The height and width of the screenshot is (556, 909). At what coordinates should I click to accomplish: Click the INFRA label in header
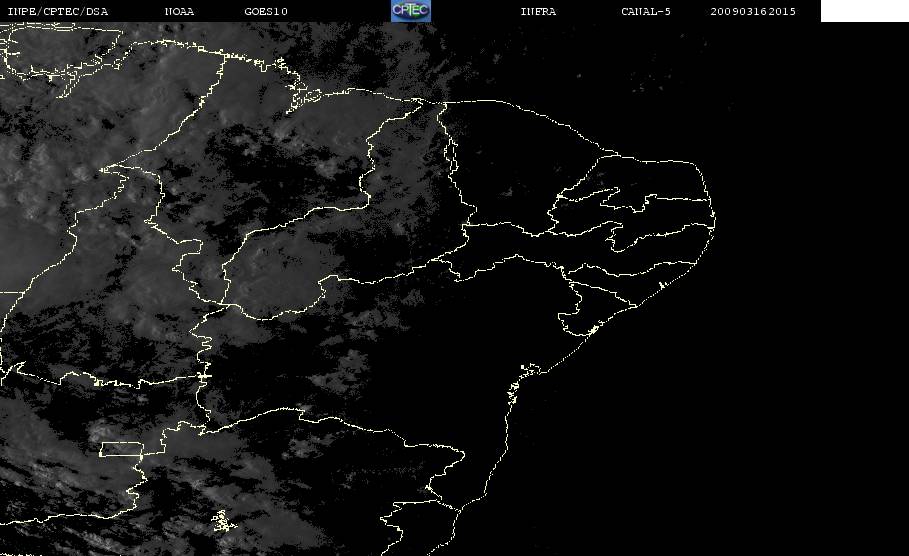[538, 11]
